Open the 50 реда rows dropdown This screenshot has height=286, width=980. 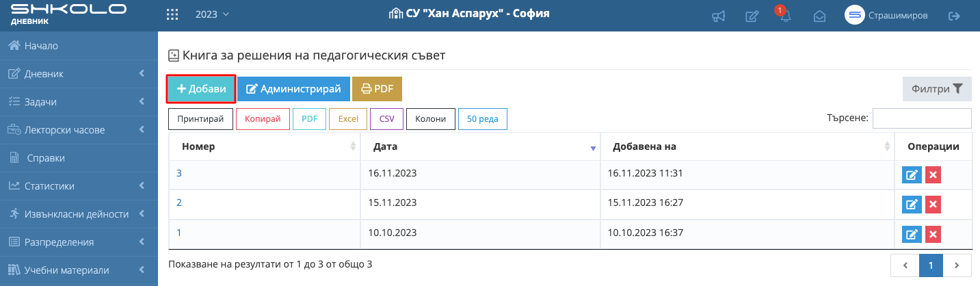(x=482, y=119)
